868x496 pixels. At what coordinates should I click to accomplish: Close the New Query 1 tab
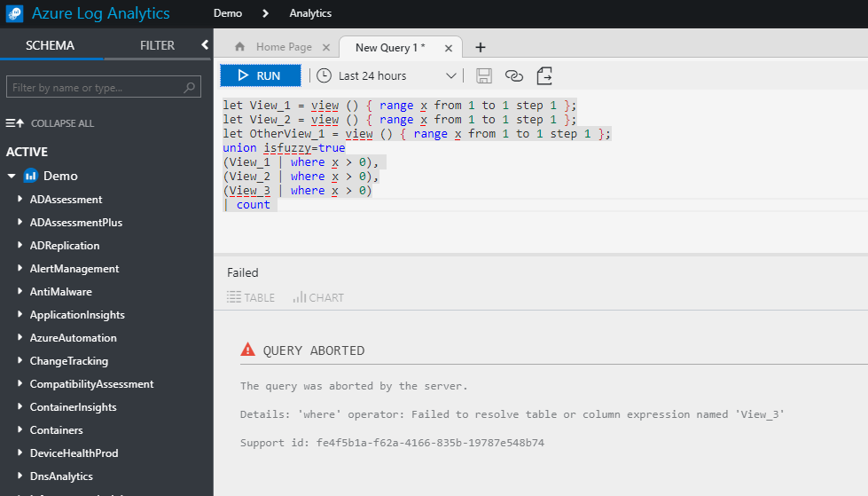[x=449, y=48]
